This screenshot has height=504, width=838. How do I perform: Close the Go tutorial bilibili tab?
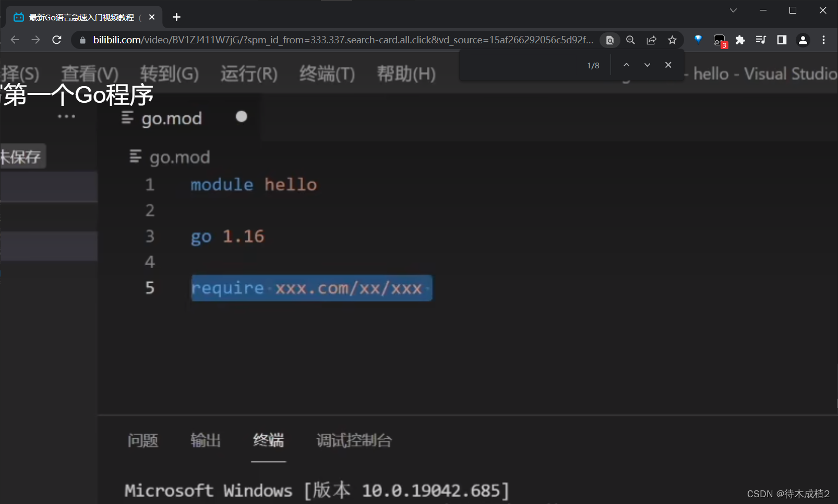tap(152, 17)
